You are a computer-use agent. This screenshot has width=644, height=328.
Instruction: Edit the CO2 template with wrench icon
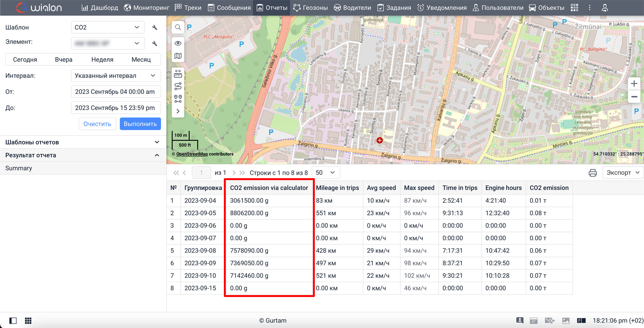pyautogui.click(x=155, y=28)
